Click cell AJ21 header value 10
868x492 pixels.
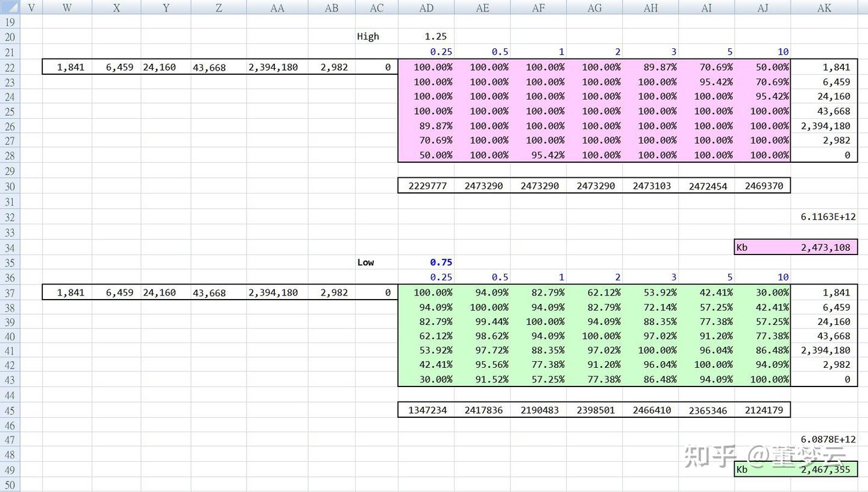[x=763, y=52]
